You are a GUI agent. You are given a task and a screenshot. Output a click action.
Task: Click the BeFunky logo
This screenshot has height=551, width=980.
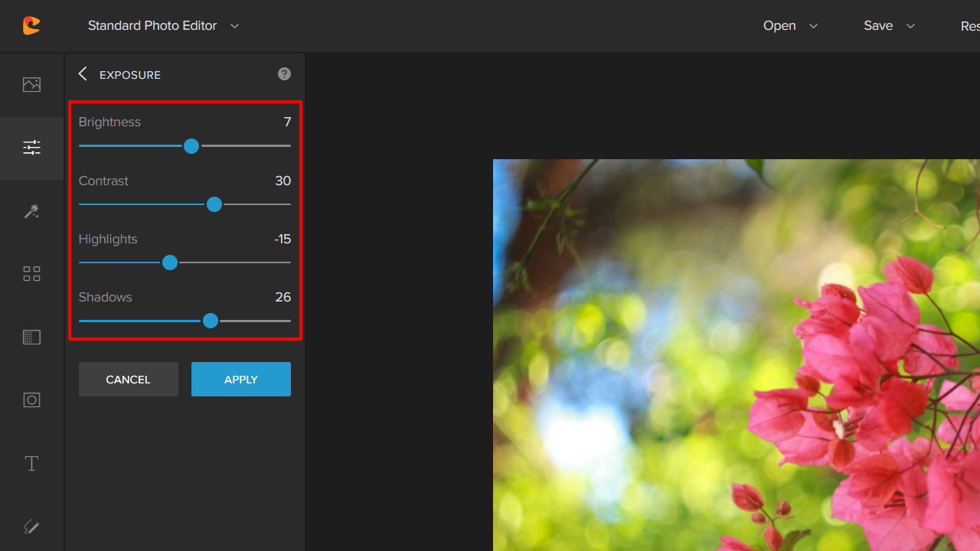(x=31, y=25)
